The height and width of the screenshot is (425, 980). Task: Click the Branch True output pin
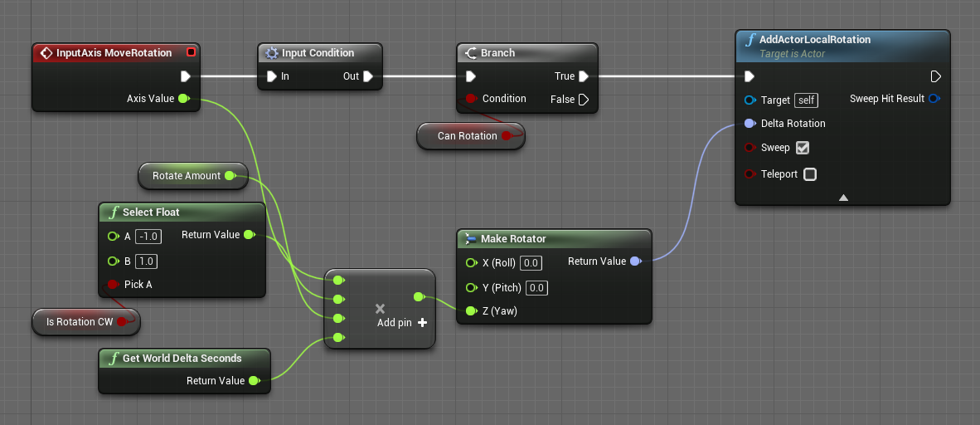pos(583,76)
